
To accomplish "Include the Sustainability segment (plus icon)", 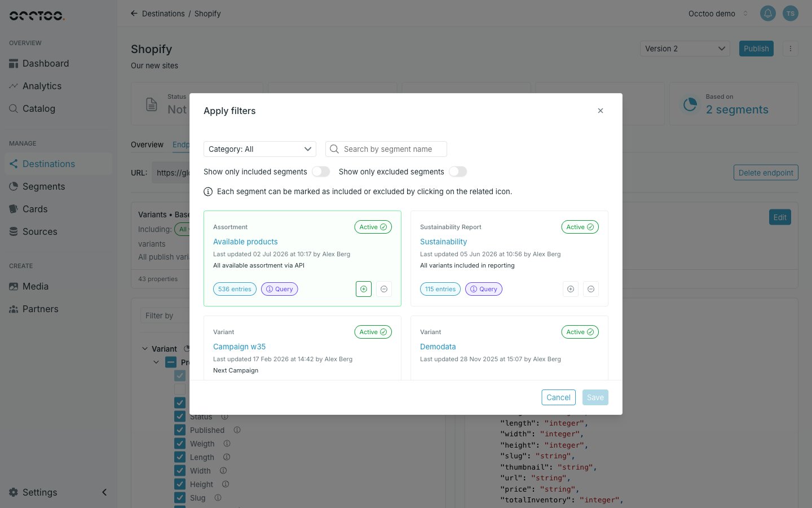I will (571, 289).
